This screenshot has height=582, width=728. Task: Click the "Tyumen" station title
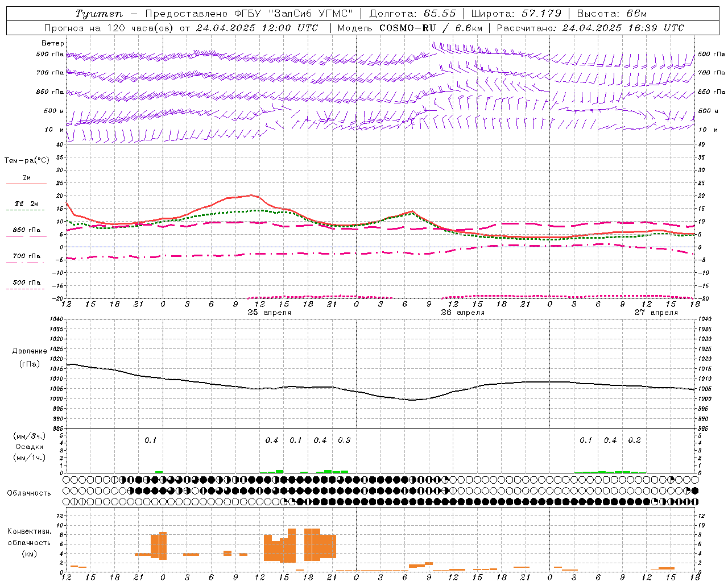pyautogui.click(x=99, y=14)
